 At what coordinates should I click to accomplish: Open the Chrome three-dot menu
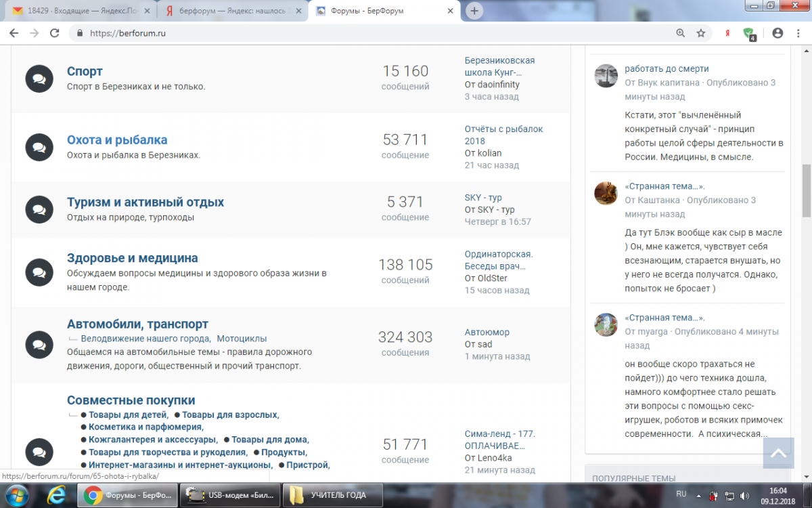pyautogui.click(x=798, y=33)
